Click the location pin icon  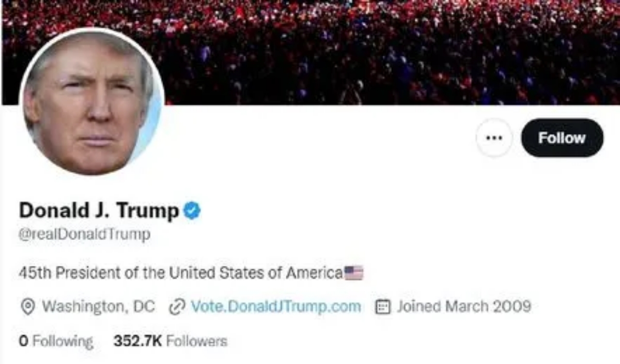(28, 307)
